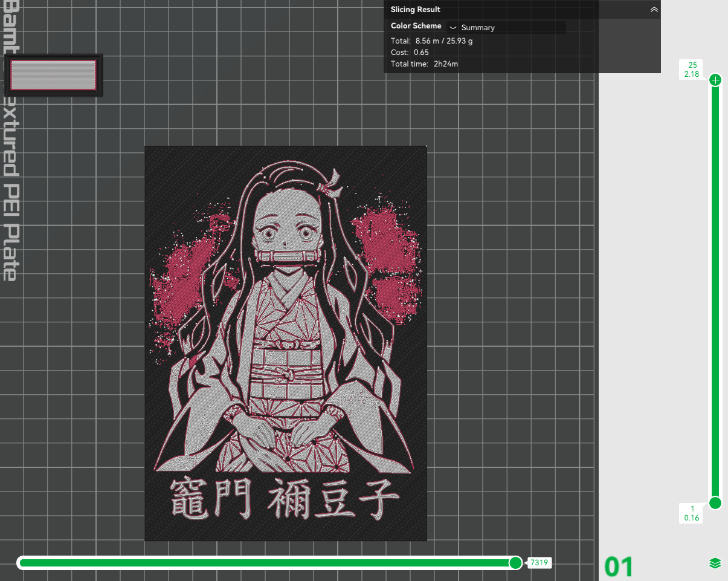Collapse the Slicing Result panel
Viewport: 728px width, 581px height.
(x=654, y=10)
